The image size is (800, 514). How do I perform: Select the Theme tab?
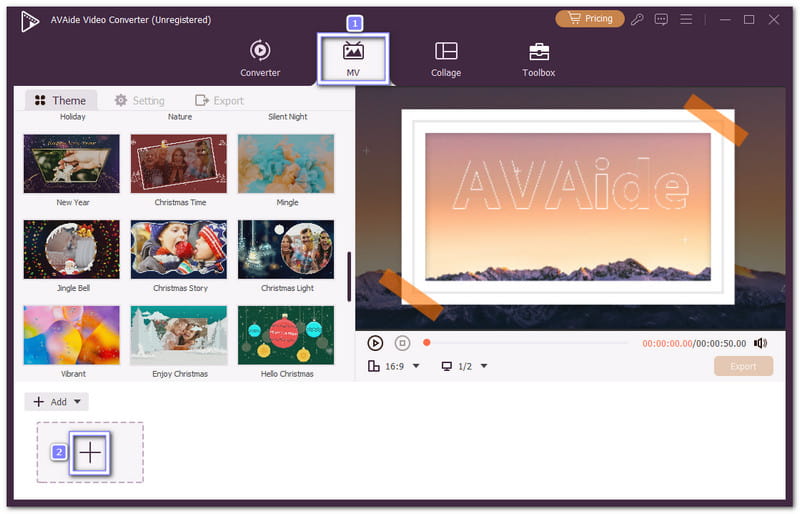click(x=61, y=101)
